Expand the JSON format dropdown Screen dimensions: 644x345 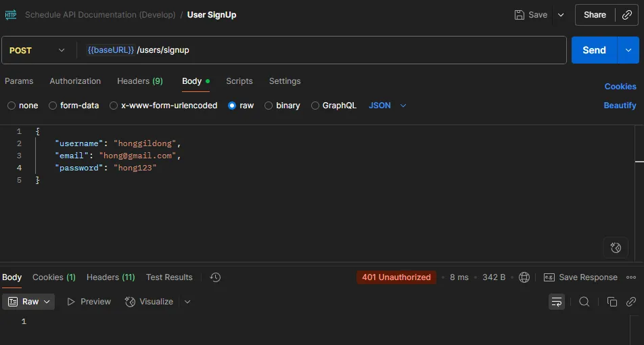pos(388,106)
